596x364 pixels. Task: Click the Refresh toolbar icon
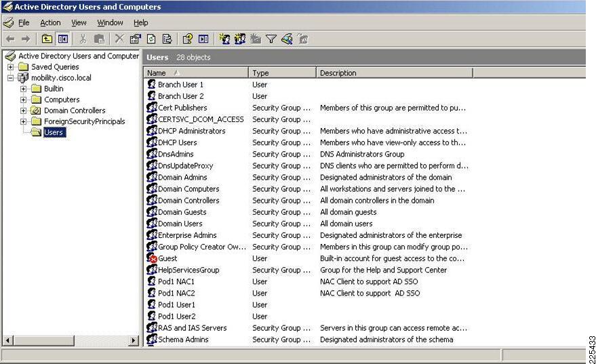tap(151, 39)
